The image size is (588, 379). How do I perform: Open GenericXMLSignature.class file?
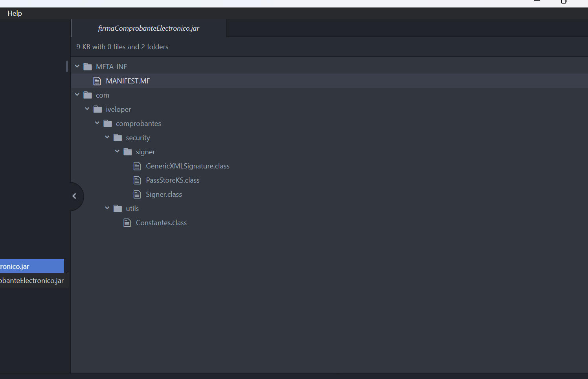point(187,166)
